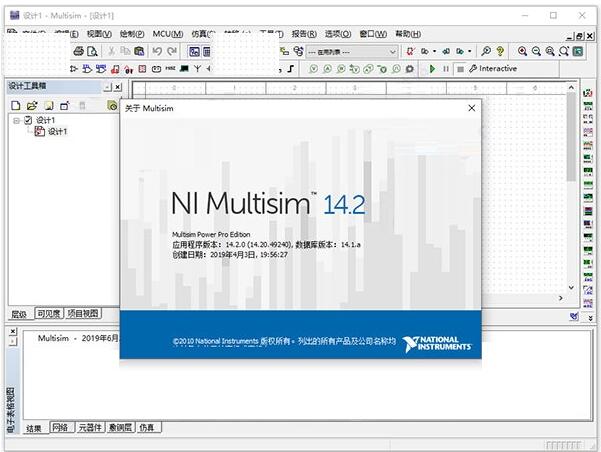Open the 视图(V) menu
This screenshot has width=601, height=452.
coord(99,34)
